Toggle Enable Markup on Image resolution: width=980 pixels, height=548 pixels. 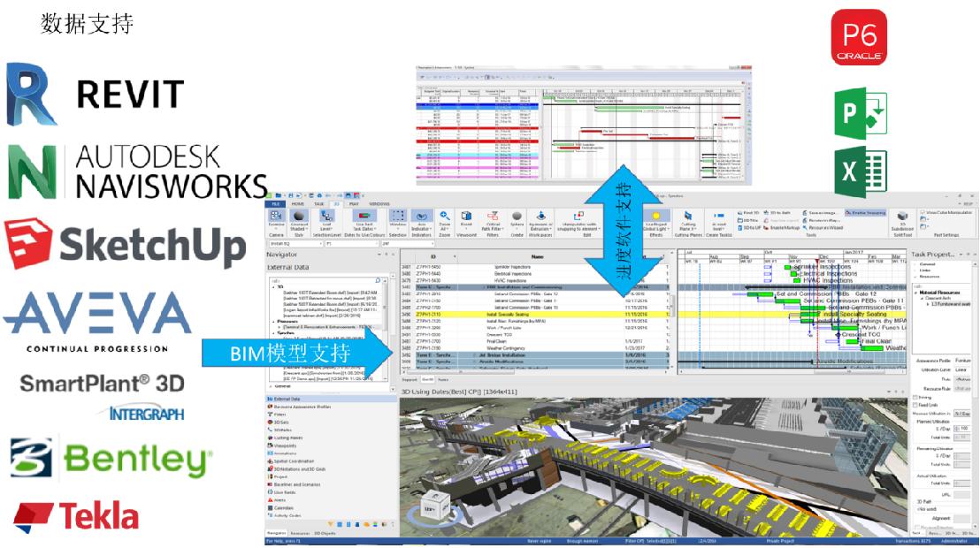tap(784, 227)
